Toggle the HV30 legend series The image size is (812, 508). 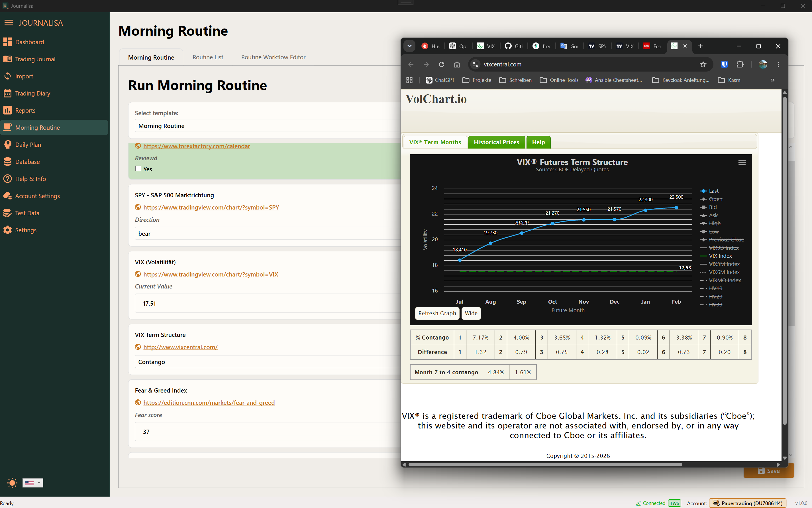pos(711,304)
